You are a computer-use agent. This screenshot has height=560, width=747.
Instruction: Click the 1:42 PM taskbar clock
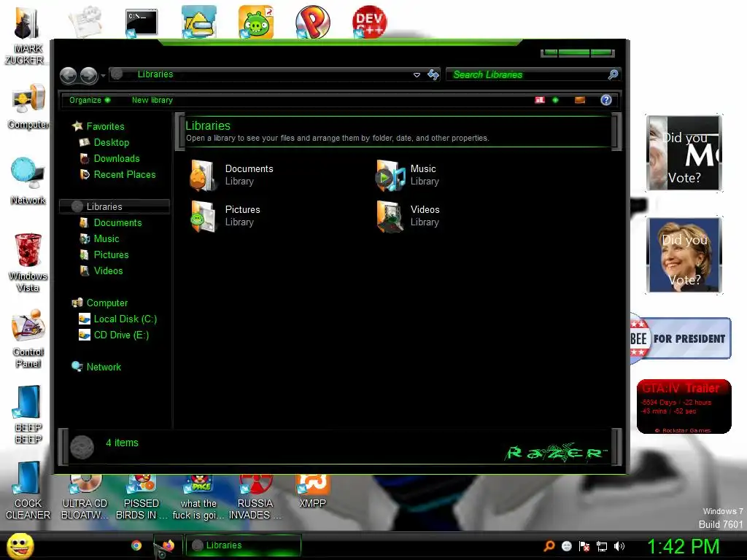pyautogui.click(x=683, y=546)
